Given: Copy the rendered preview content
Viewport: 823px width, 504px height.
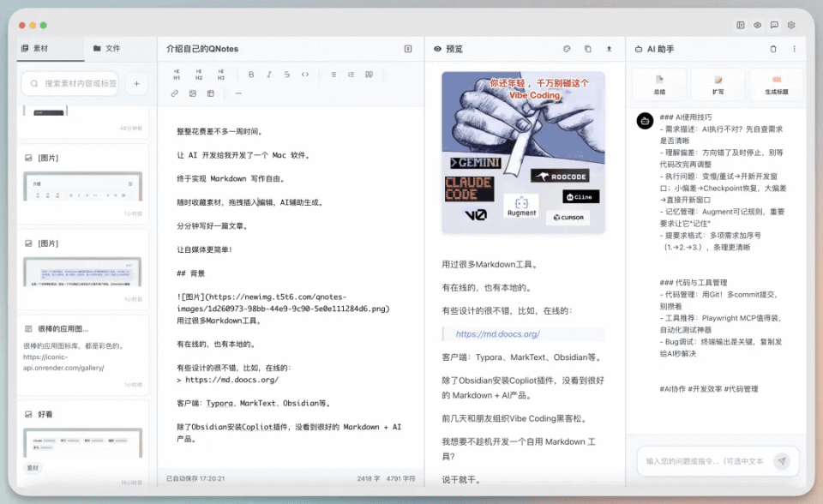Looking at the screenshot, I should coord(587,49).
